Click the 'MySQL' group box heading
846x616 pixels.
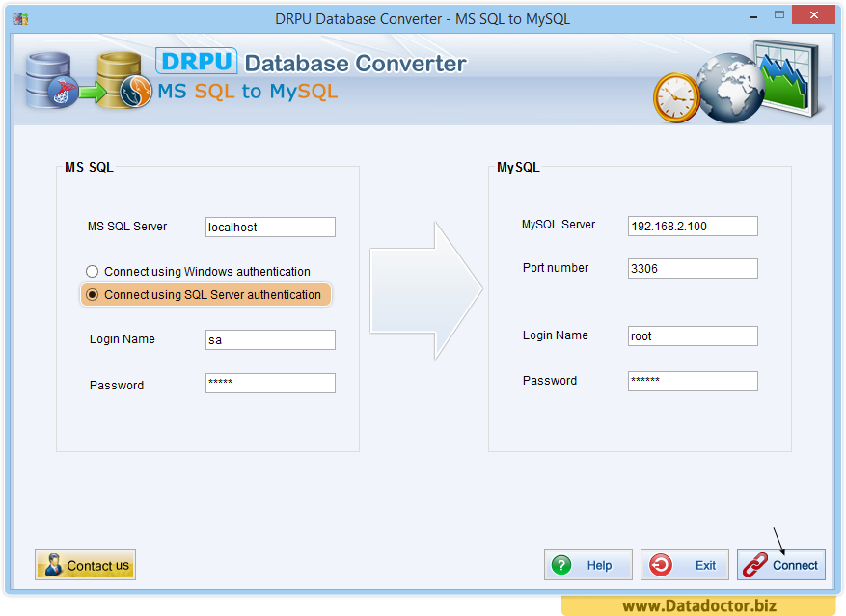click(x=518, y=167)
